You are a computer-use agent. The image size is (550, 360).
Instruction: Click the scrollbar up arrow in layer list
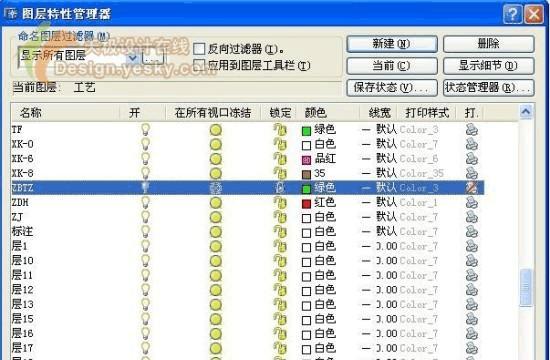(x=526, y=112)
